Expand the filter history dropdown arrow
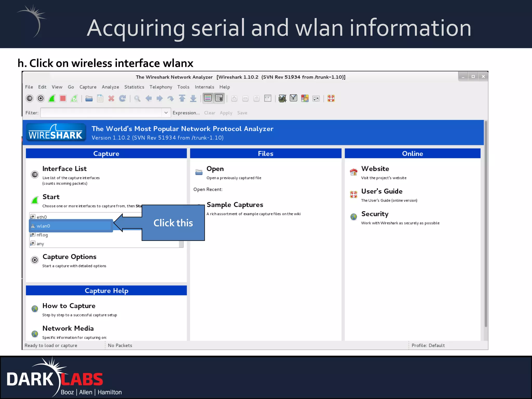 pyautogui.click(x=166, y=113)
